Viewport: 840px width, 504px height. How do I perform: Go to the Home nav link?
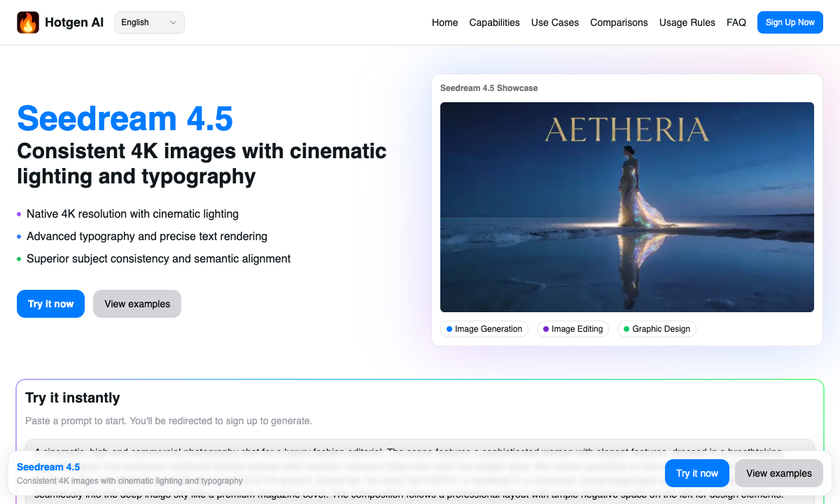[444, 22]
